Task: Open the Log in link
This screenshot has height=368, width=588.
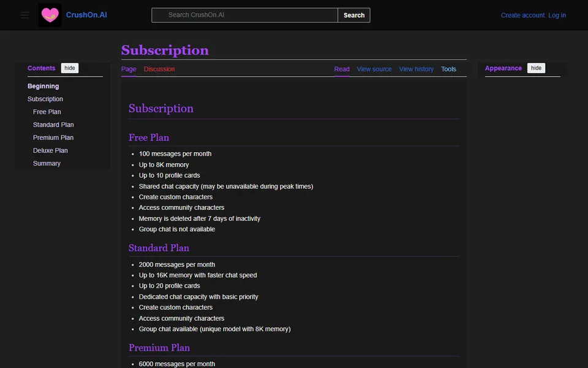Action: tap(557, 15)
